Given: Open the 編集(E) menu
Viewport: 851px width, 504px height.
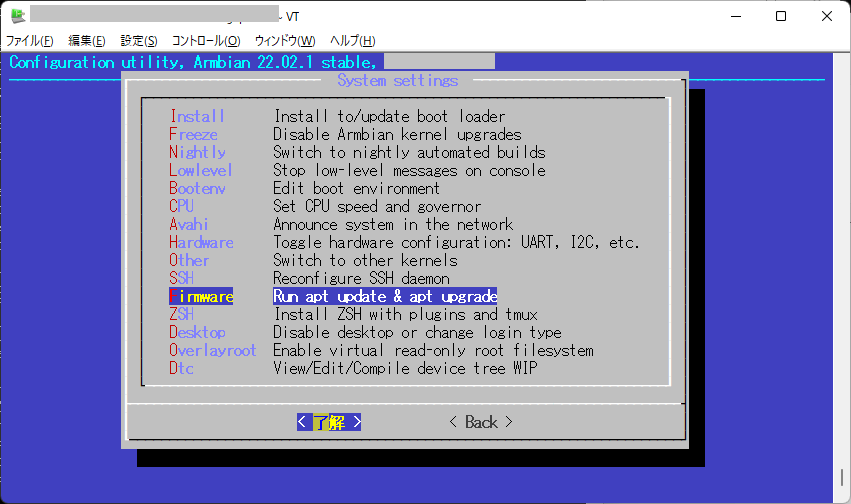Looking at the screenshot, I should [86, 41].
